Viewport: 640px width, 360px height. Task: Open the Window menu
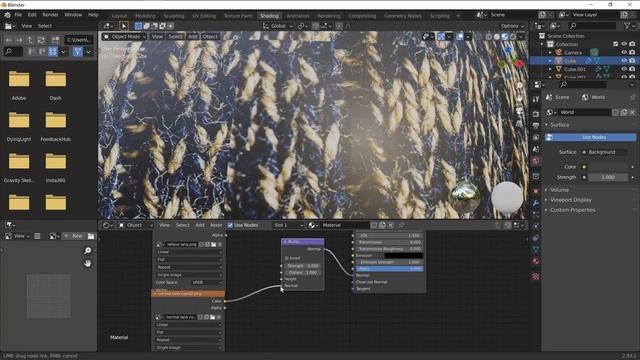pos(73,15)
